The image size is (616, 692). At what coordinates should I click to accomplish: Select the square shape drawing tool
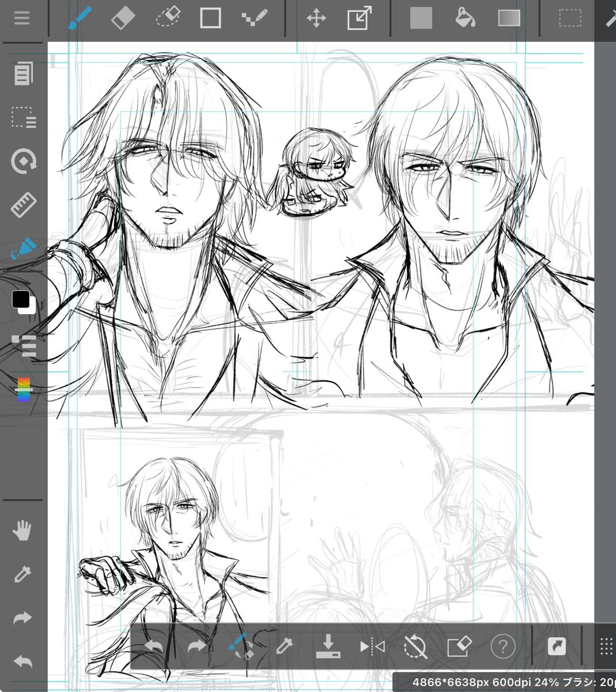pos(210,18)
